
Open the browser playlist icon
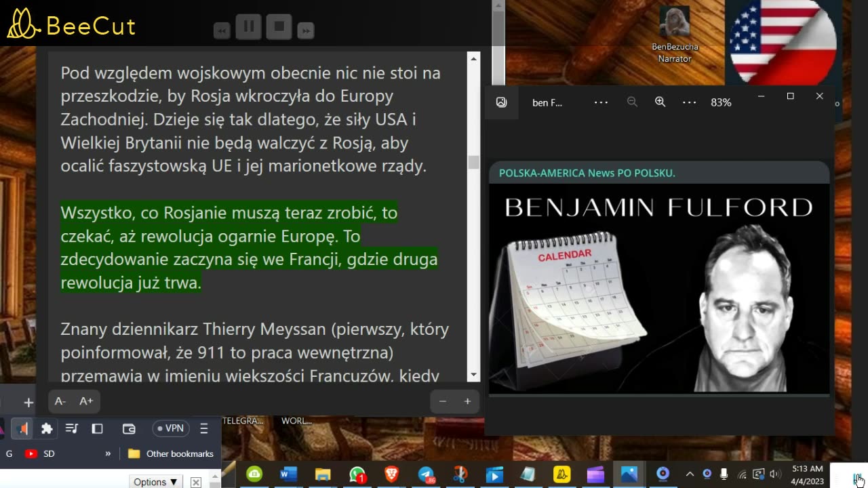(x=71, y=428)
